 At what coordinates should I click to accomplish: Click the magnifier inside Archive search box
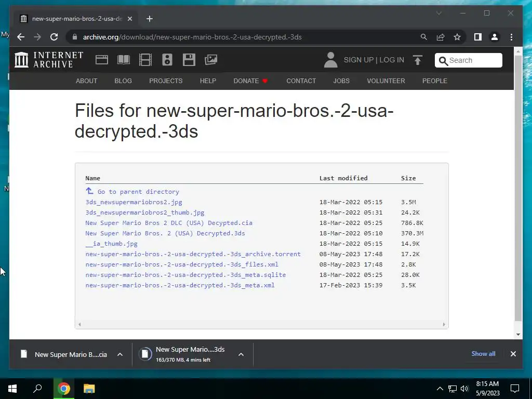(x=443, y=61)
